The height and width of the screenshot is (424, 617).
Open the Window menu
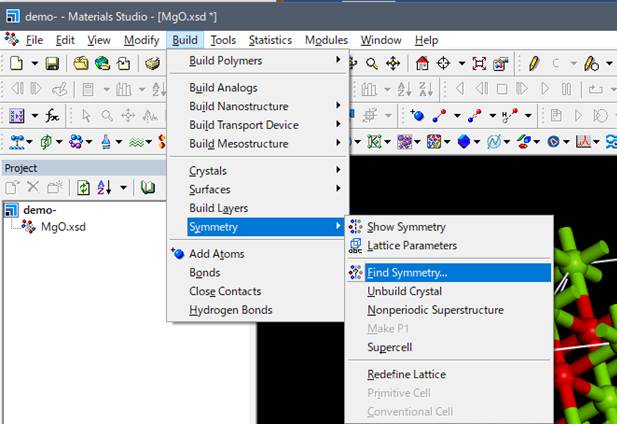pos(381,40)
